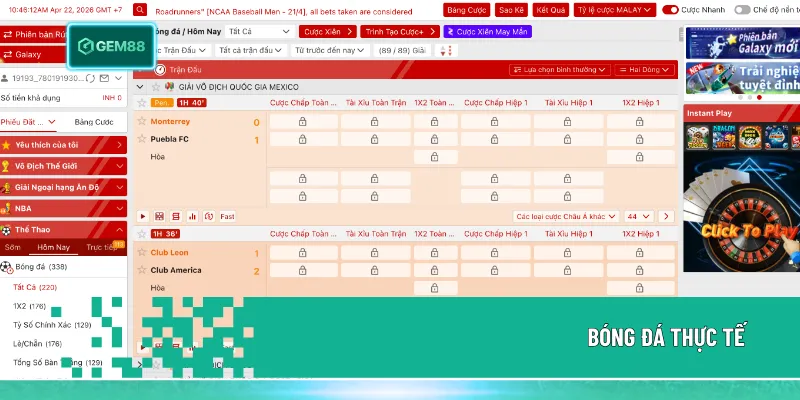Expand the Vô Địch Thế Giới section
Screen dimensions: 800x400
click(63, 166)
